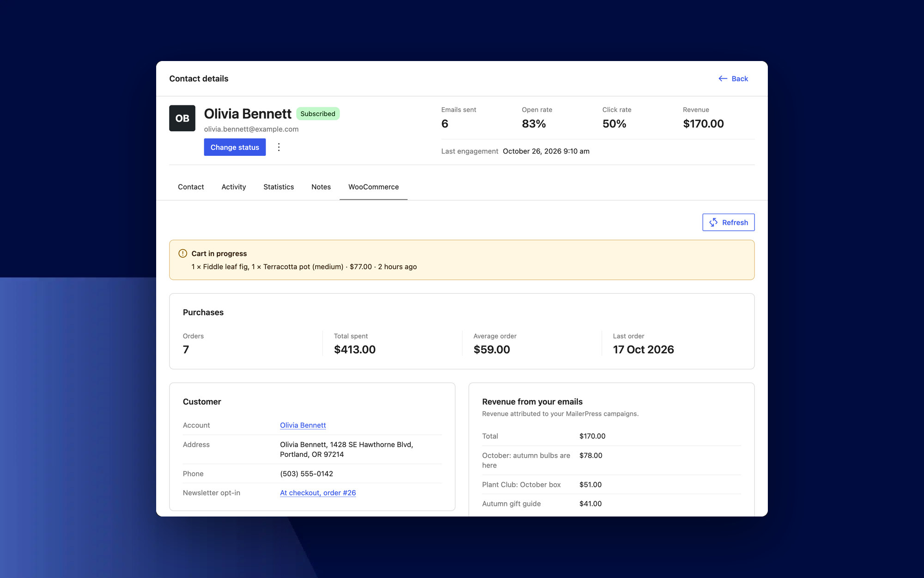Screen dimensions: 924x578
Task: Click the Subscribed status badge
Action: [x=318, y=114]
